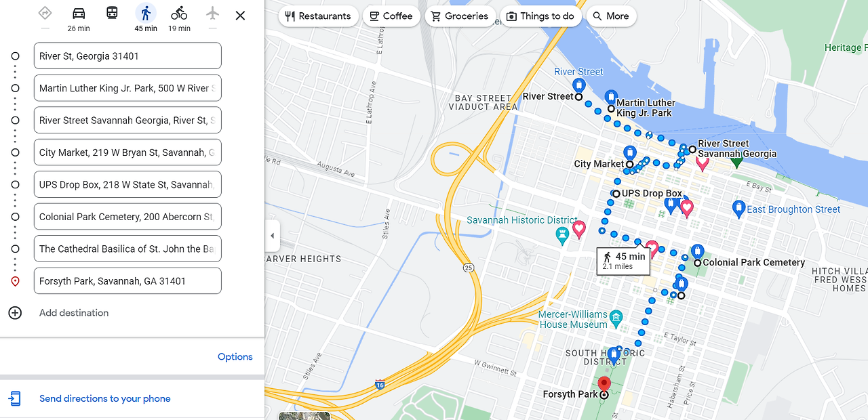Open route Options

pos(235,357)
